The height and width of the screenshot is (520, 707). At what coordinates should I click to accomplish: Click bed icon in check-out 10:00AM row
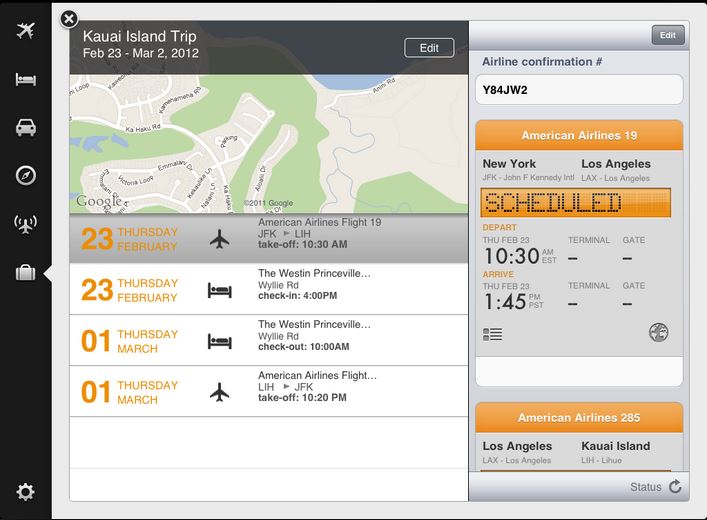pyautogui.click(x=220, y=341)
